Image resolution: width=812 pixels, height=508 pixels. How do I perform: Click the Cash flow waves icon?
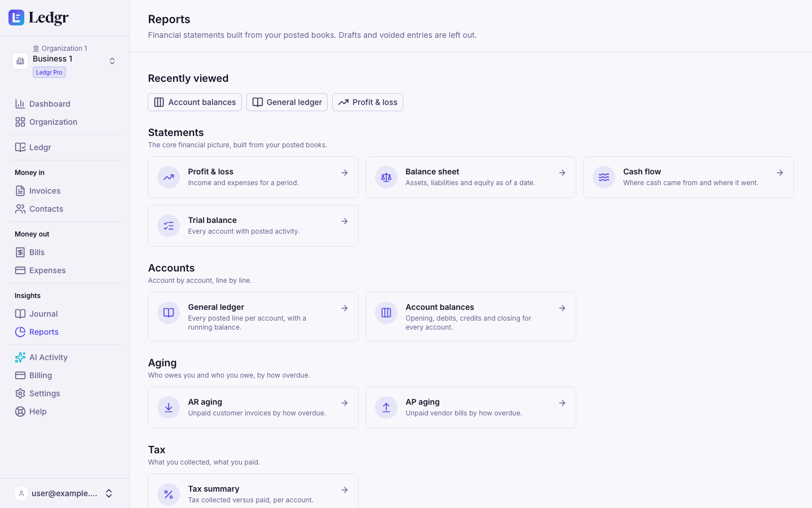[604, 177]
